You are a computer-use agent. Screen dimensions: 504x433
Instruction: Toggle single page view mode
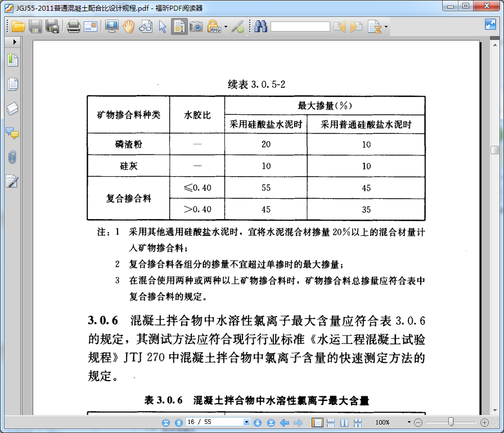click(316, 422)
